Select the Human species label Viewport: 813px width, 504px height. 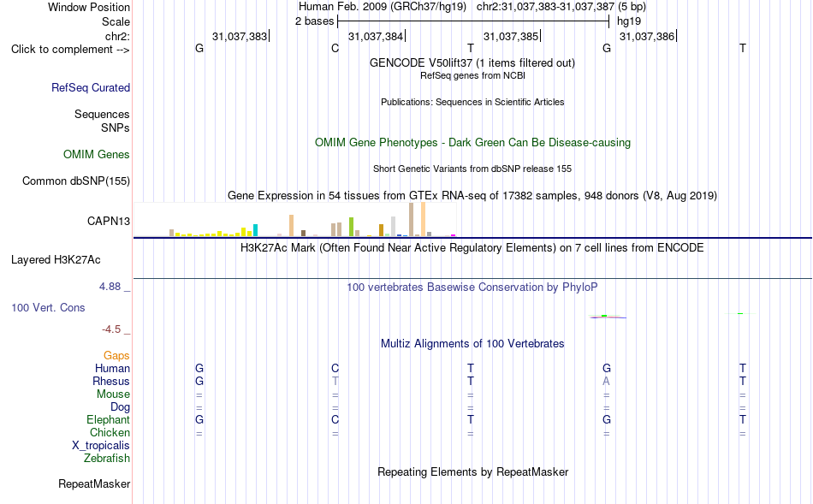coord(112,368)
